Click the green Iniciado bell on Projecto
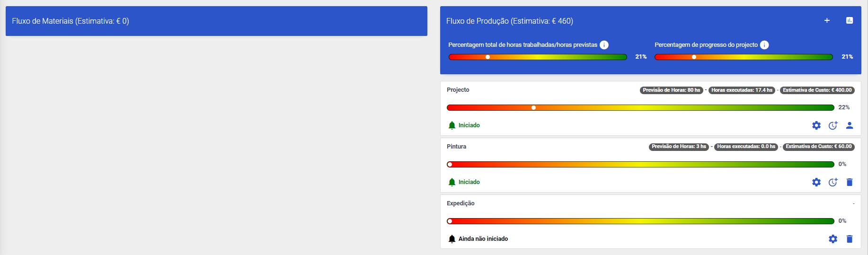The image size is (868, 255). (x=452, y=125)
